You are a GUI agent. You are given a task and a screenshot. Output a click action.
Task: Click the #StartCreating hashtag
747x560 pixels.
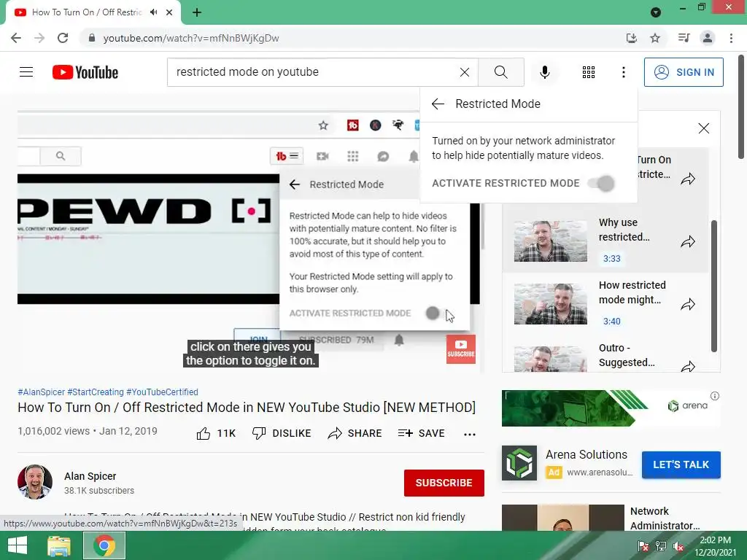[96, 392]
